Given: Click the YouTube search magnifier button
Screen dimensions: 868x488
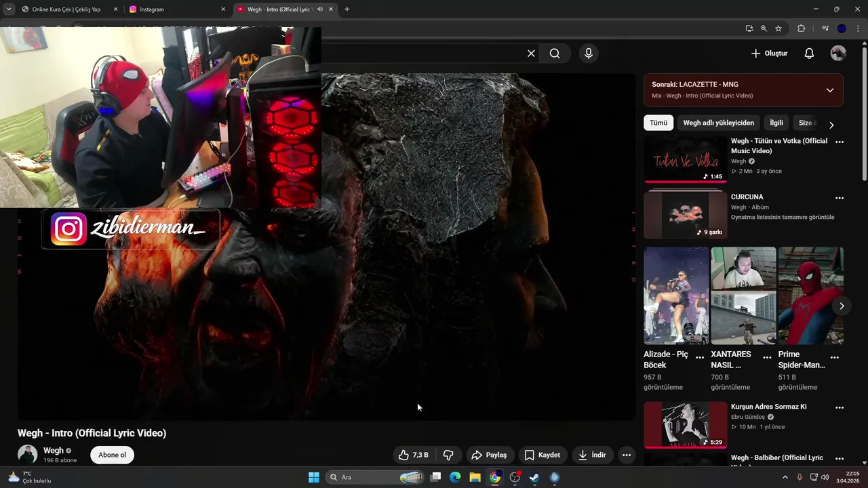Looking at the screenshot, I should [x=555, y=54].
